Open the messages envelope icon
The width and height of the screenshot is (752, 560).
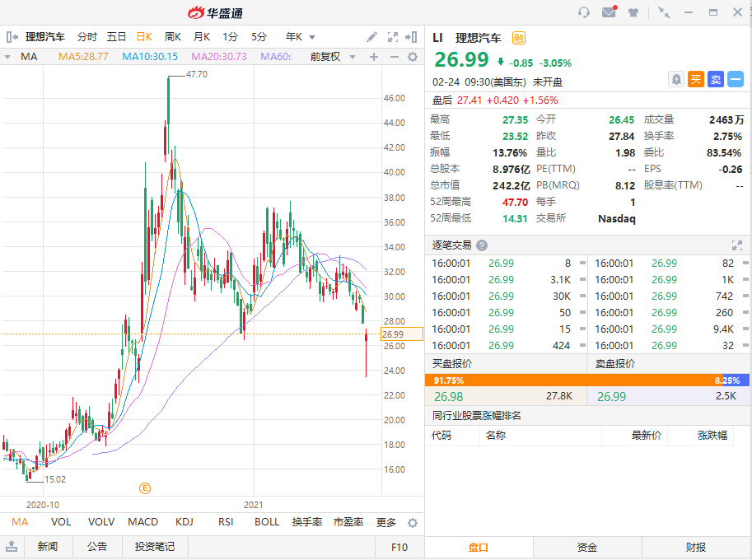(609, 12)
